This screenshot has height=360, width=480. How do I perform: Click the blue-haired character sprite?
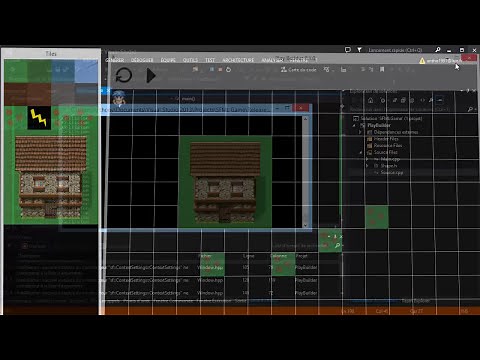point(119,97)
